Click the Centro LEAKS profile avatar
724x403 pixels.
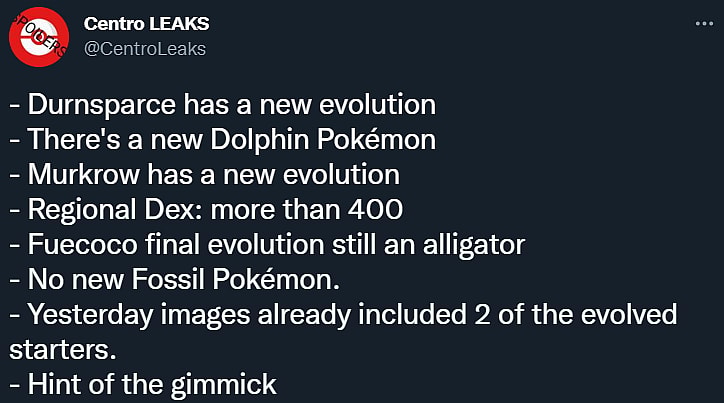pos(39,36)
